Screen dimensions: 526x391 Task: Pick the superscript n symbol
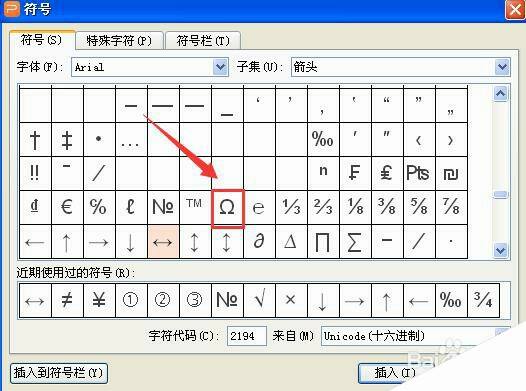click(x=323, y=174)
